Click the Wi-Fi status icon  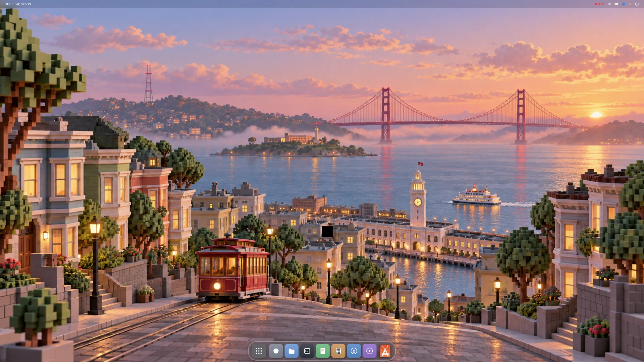click(x=609, y=4)
